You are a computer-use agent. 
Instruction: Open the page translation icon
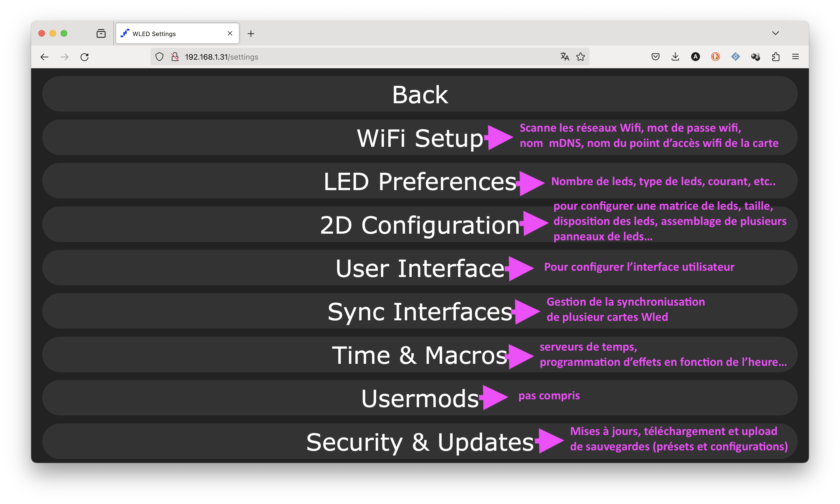(565, 57)
